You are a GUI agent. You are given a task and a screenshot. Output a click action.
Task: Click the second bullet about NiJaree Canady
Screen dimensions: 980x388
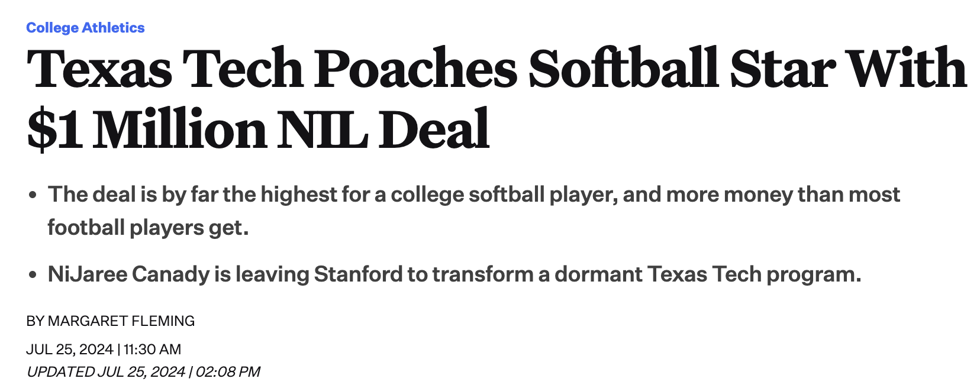tap(454, 274)
